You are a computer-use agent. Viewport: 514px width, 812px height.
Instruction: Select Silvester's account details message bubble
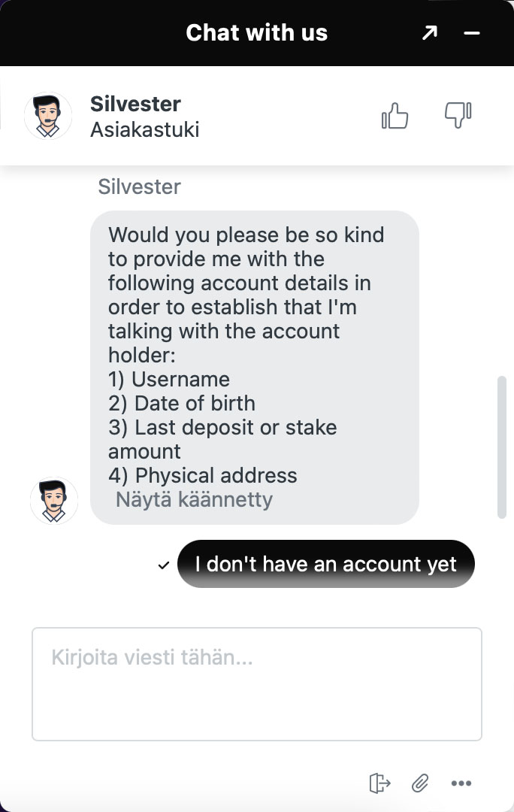click(254, 331)
